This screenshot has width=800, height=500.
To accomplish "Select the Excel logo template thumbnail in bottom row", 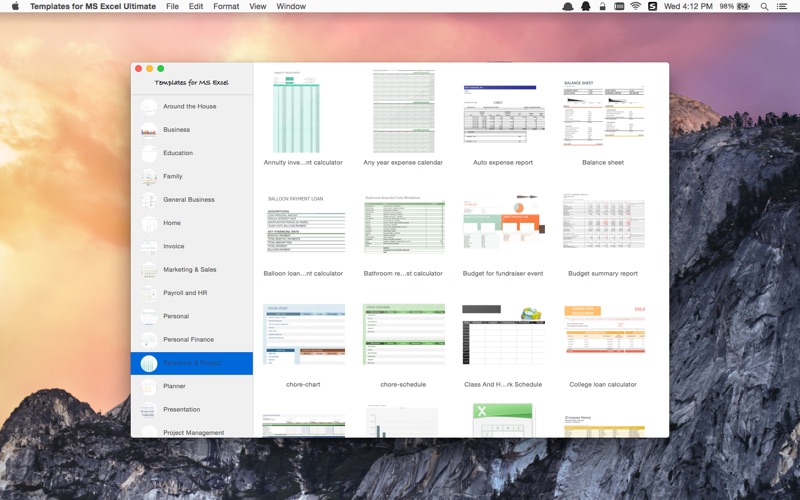I will [503, 420].
